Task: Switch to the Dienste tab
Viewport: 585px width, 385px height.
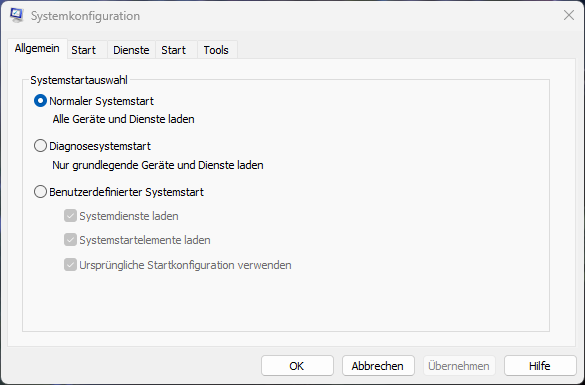Action: tap(131, 50)
